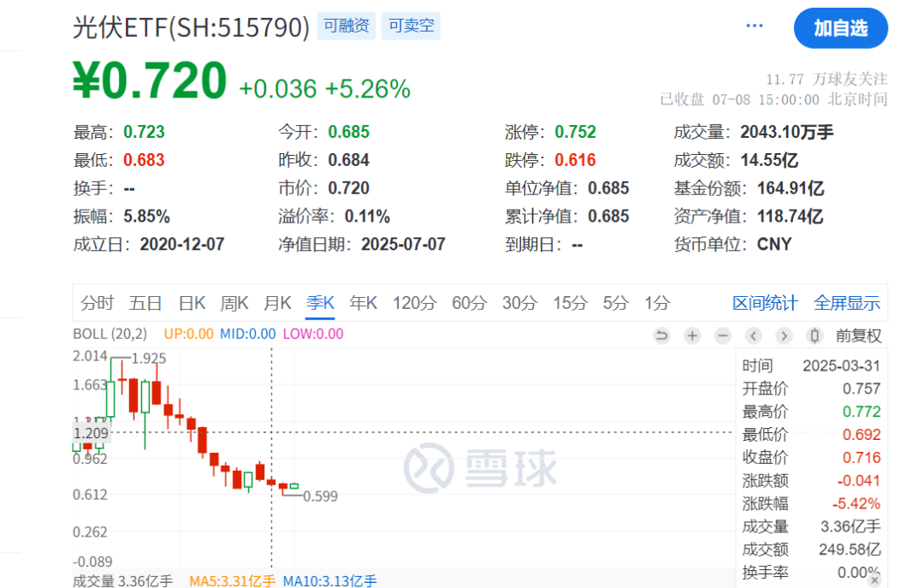Click the 净值日期 2025-07-07 date
924x588 pixels.
[403, 244]
